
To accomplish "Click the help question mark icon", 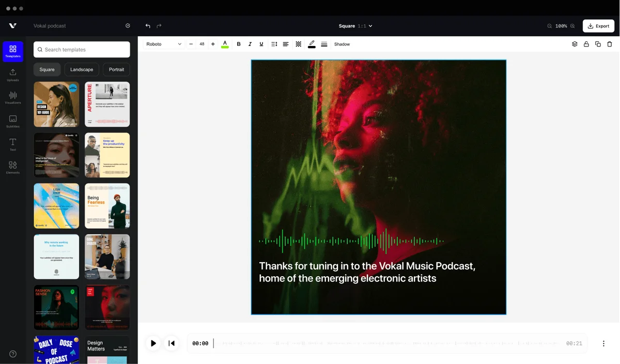I will [13, 354].
